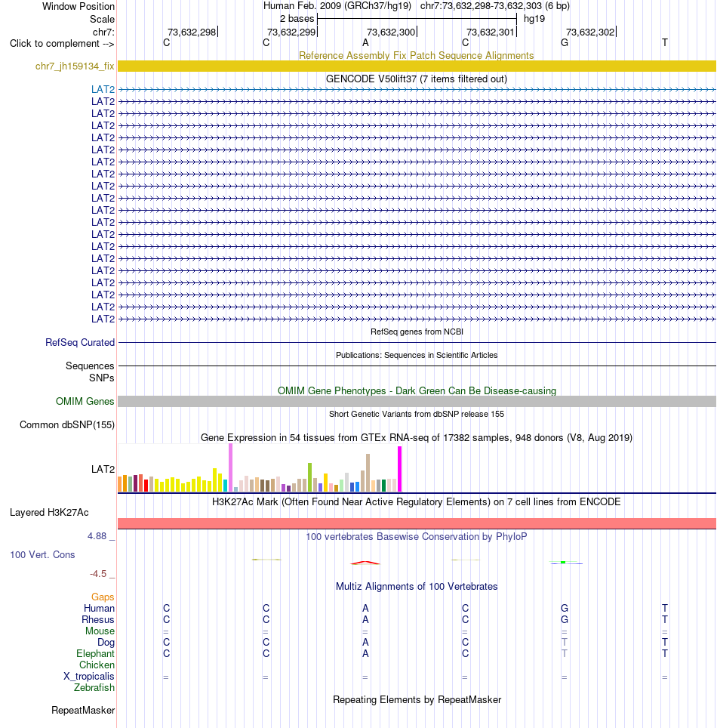Click the hg19 label beside scale bar

coord(534,19)
